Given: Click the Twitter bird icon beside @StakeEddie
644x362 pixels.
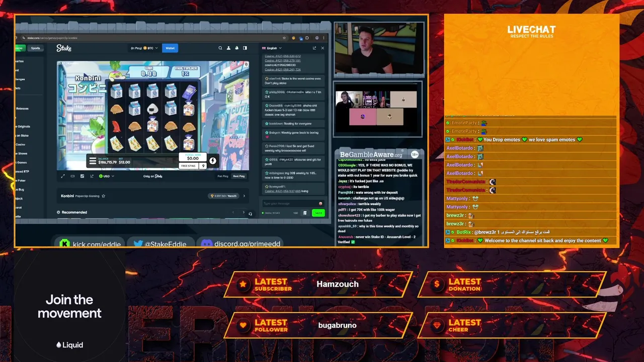Looking at the screenshot, I should 138,244.
